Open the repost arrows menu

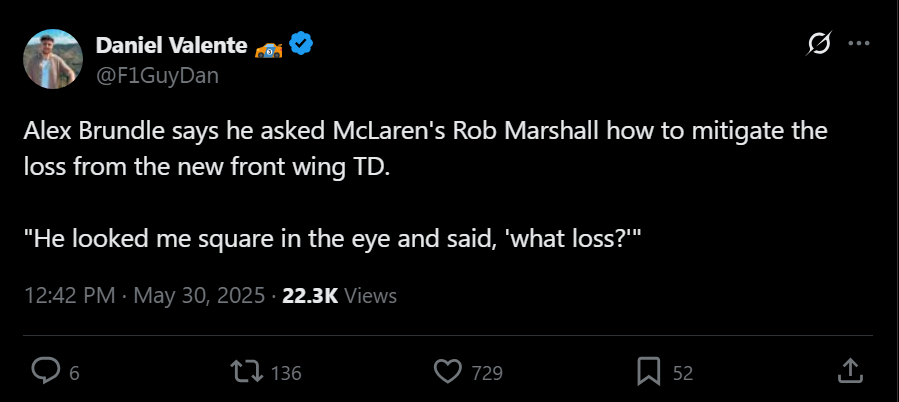(244, 372)
